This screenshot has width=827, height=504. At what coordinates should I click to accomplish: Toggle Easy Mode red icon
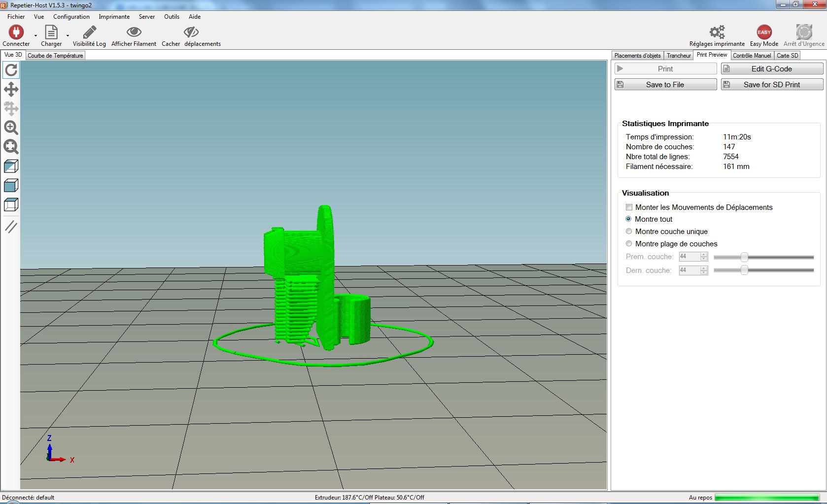[764, 32]
